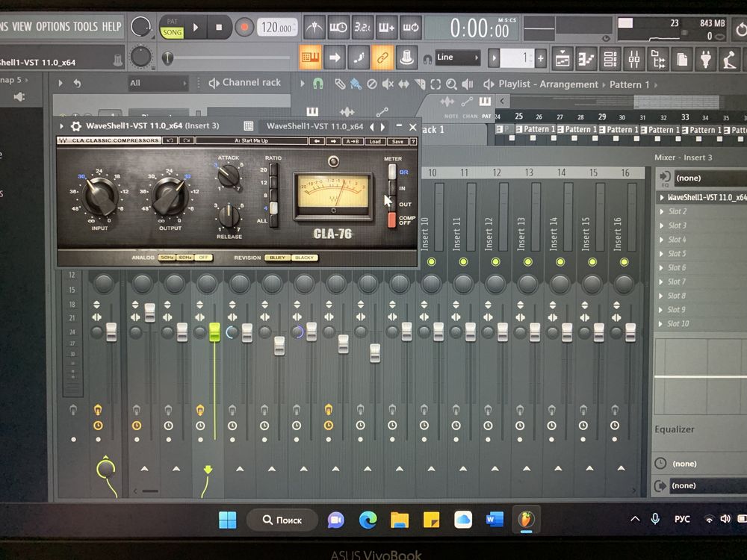Set ratio to 12 on CLA-76
Screen dimensions: 747x560
273,182
